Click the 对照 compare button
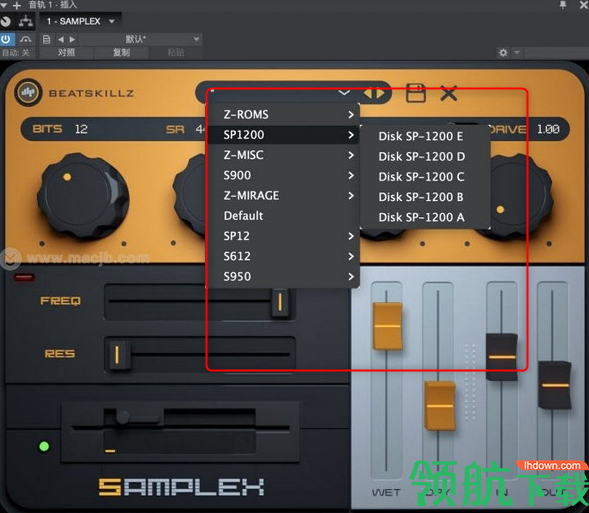This screenshot has width=589, height=513. click(66, 53)
